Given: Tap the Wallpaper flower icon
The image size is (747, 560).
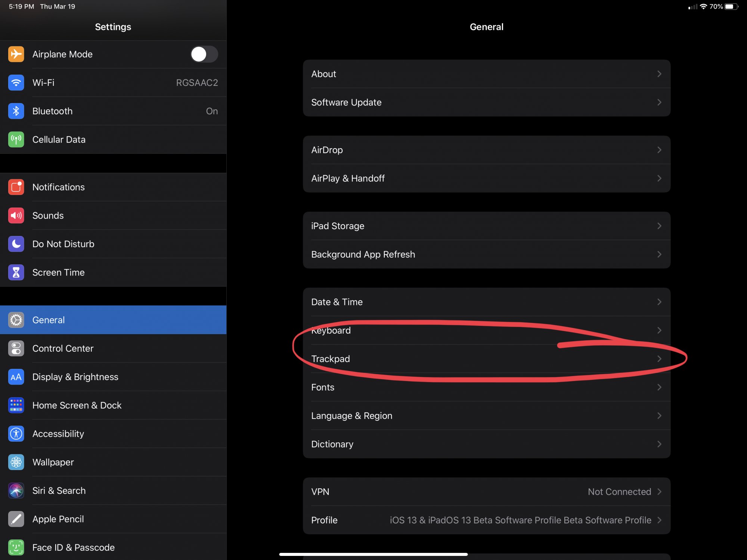Looking at the screenshot, I should pos(16,462).
